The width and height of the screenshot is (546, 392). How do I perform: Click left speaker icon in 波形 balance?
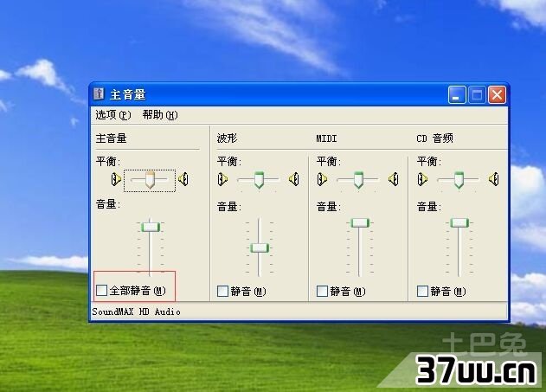[223, 179]
